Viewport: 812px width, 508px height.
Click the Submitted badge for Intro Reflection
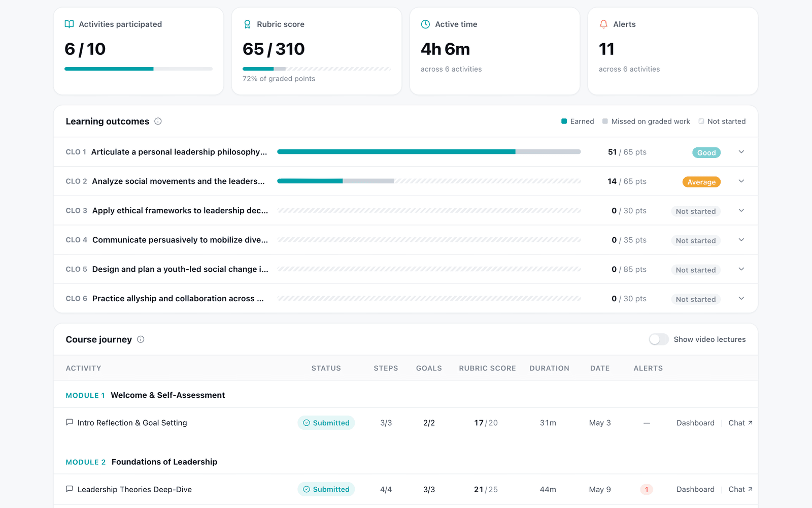326,423
